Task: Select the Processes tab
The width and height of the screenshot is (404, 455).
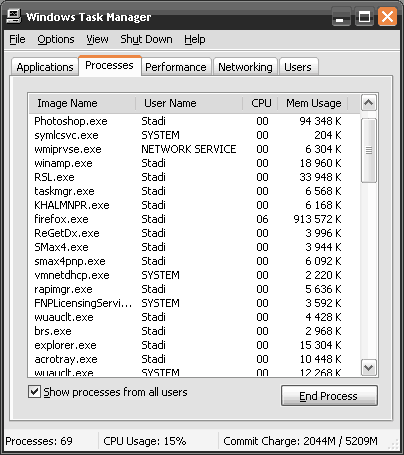Action: pyautogui.click(x=110, y=65)
